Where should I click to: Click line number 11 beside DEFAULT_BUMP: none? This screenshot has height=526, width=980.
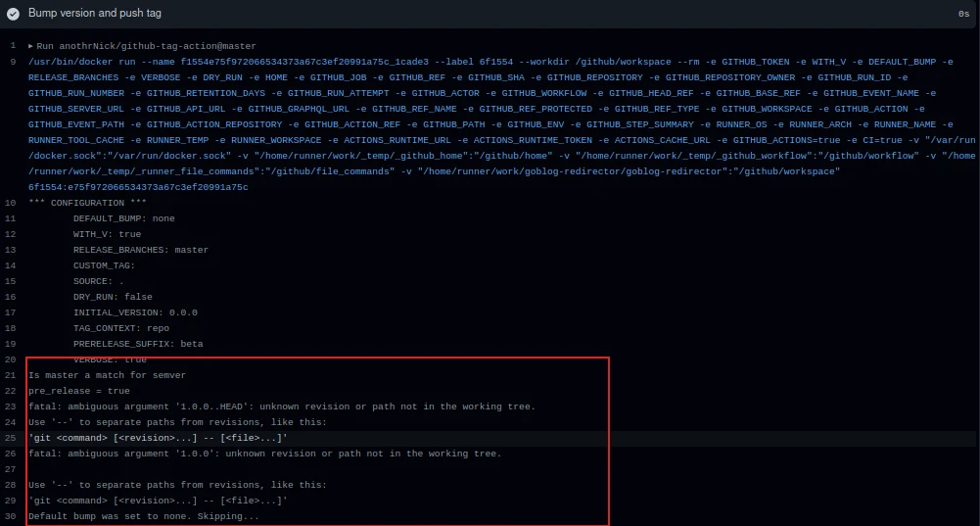(x=10, y=218)
